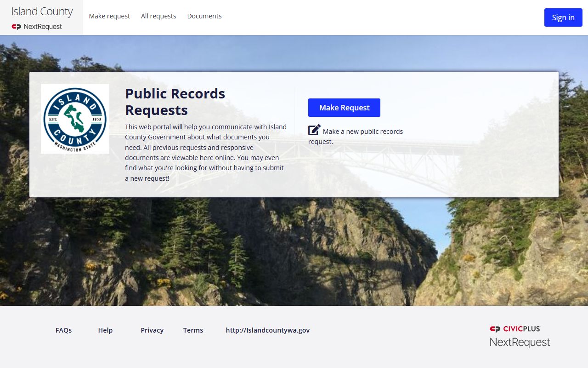Click the Sign in button
The height and width of the screenshot is (368, 588).
(563, 17)
